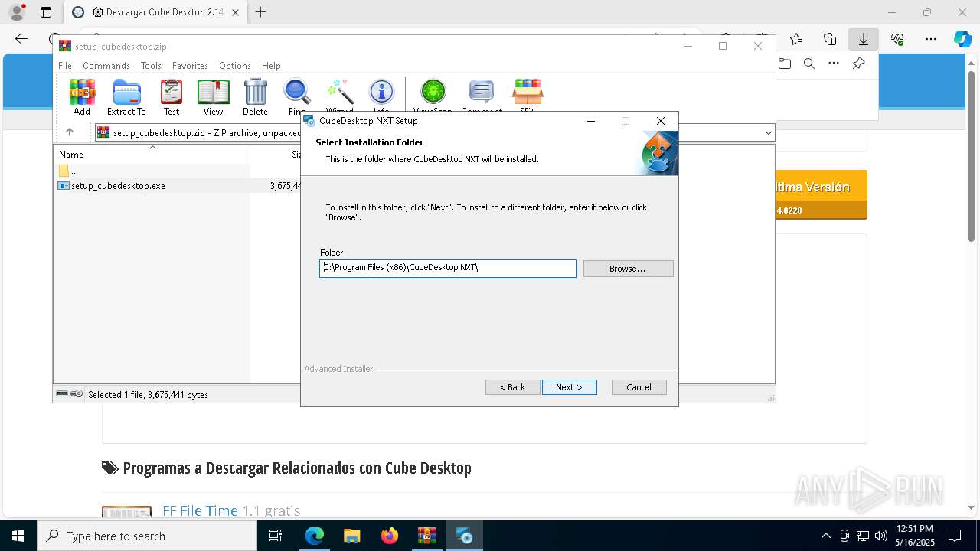Image resolution: width=980 pixels, height=551 pixels.
Task: Open Edge downloads panel
Action: click(864, 39)
